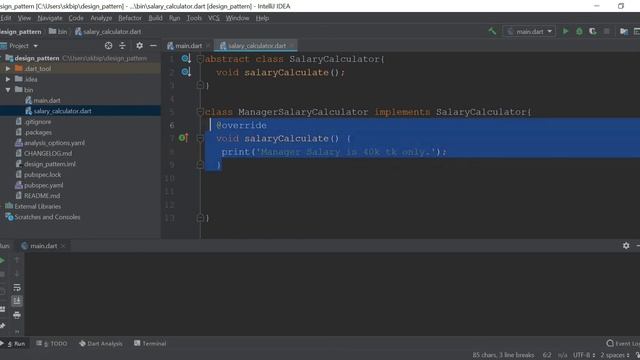Open the View menu

click(24, 18)
